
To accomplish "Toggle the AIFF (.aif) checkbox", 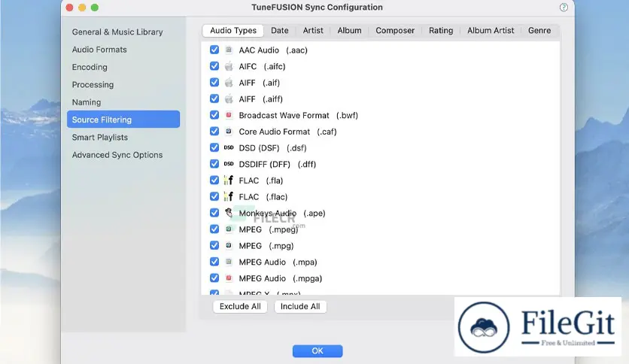I will [x=214, y=83].
